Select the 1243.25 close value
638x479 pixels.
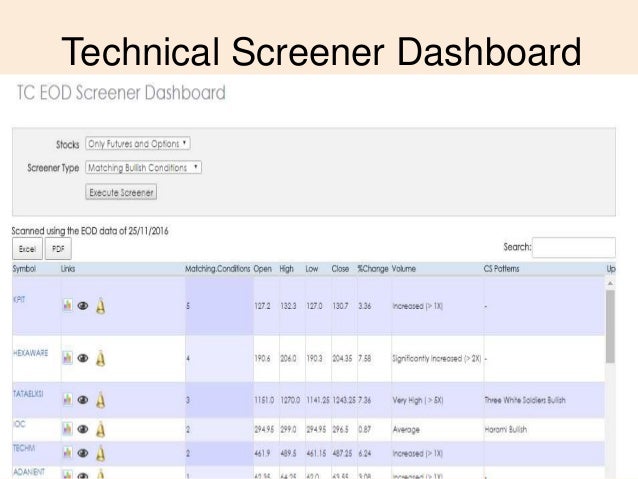click(344, 400)
